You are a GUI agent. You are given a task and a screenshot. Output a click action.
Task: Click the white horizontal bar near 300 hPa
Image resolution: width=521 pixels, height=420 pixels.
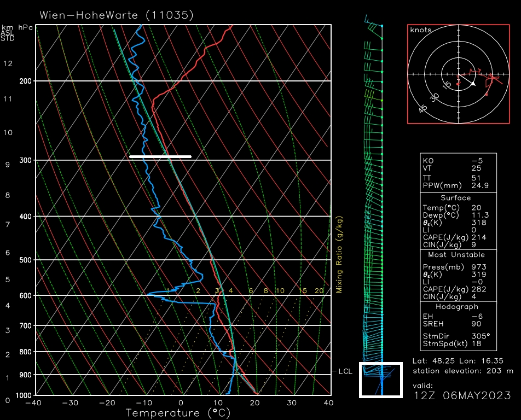pyautogui.click(x=160, y=156)
